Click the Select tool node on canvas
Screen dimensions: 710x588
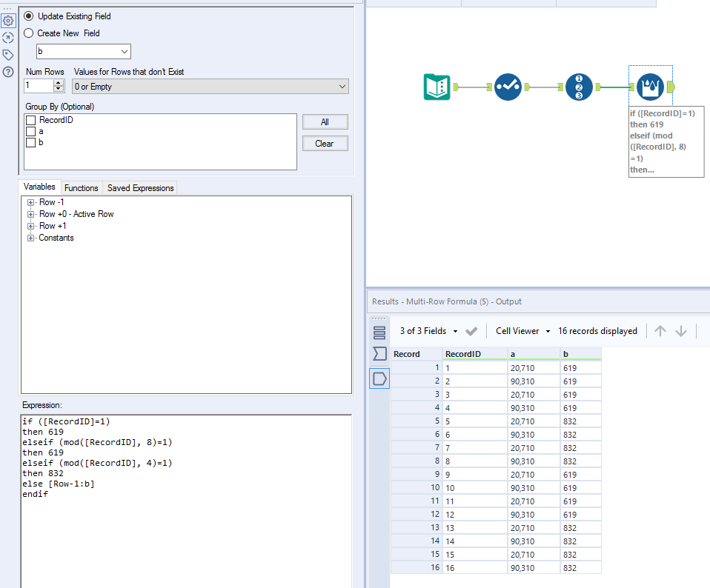508,87
